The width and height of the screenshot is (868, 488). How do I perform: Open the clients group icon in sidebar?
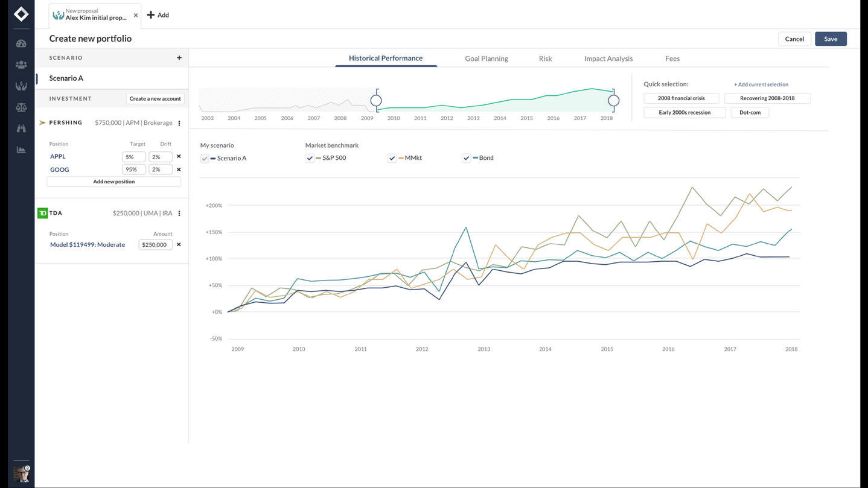pyautogui.click(x=21, y=65)
